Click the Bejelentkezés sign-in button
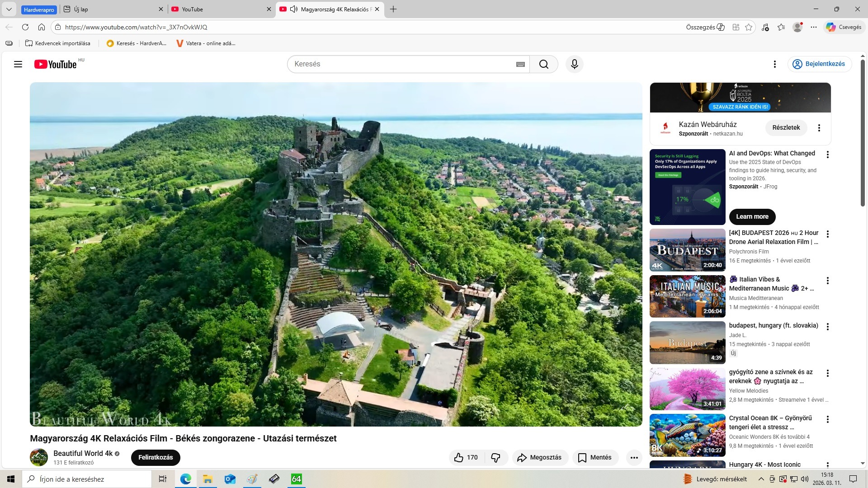Viewport: 868px width, 488px height. [819, 64]
